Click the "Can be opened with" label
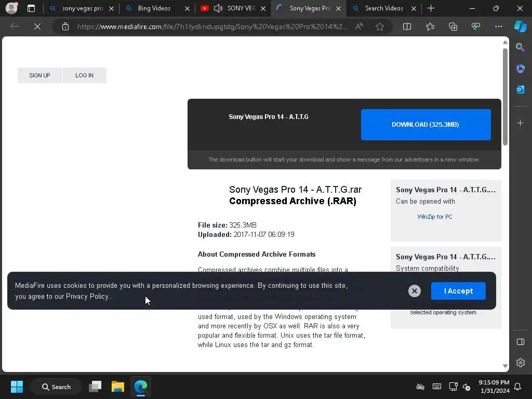The image size is (532, 399). [x=425, y=201]
